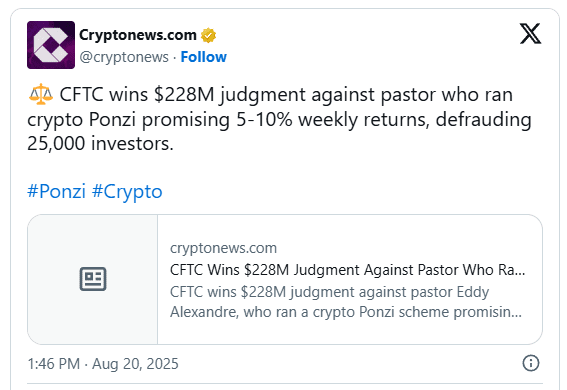
Task: Open the #Ponzi hashtag
Action: click(x=56, y=191)
